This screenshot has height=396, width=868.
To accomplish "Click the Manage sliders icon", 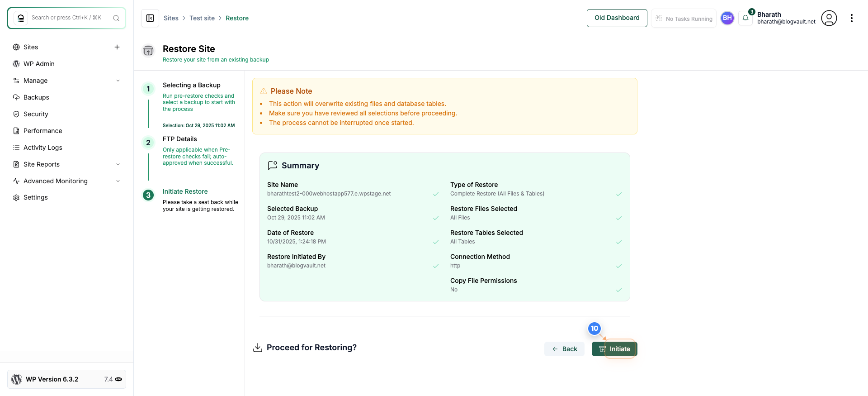I will (16, 81).
